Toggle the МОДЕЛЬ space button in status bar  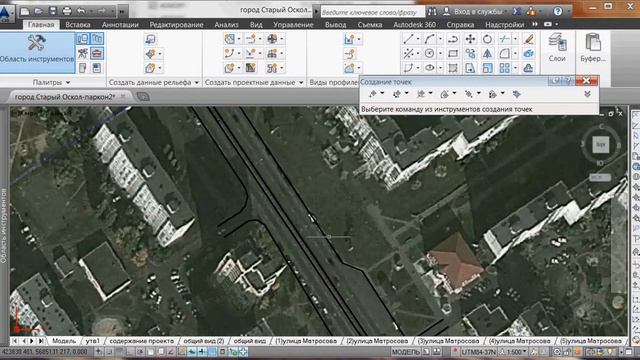[405, 352]
